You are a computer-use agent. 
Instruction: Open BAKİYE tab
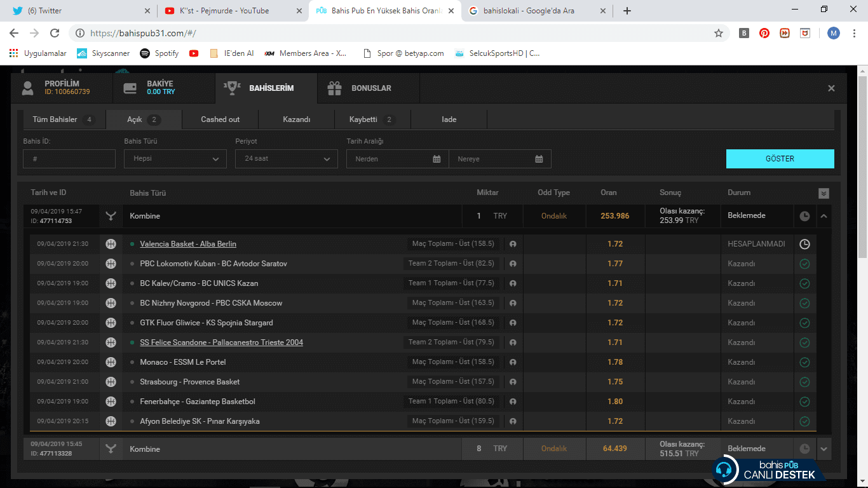tap(164, 88)
